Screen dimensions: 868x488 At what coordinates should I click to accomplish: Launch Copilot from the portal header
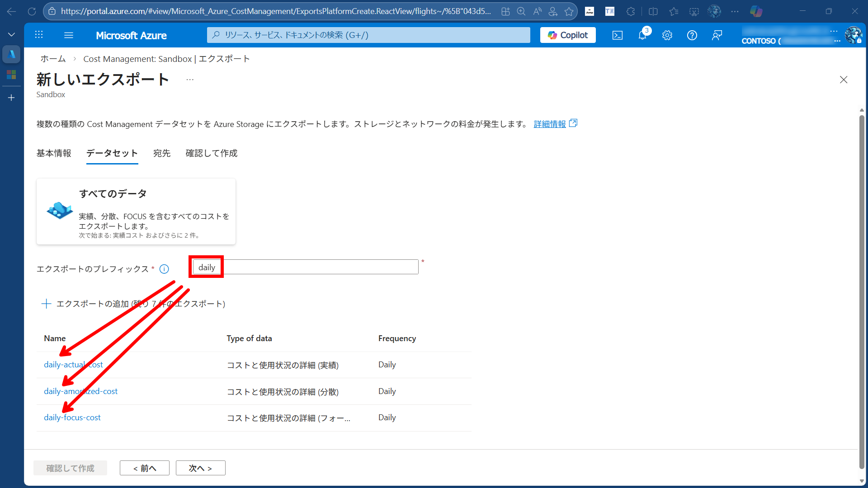(x=567, y=35)
